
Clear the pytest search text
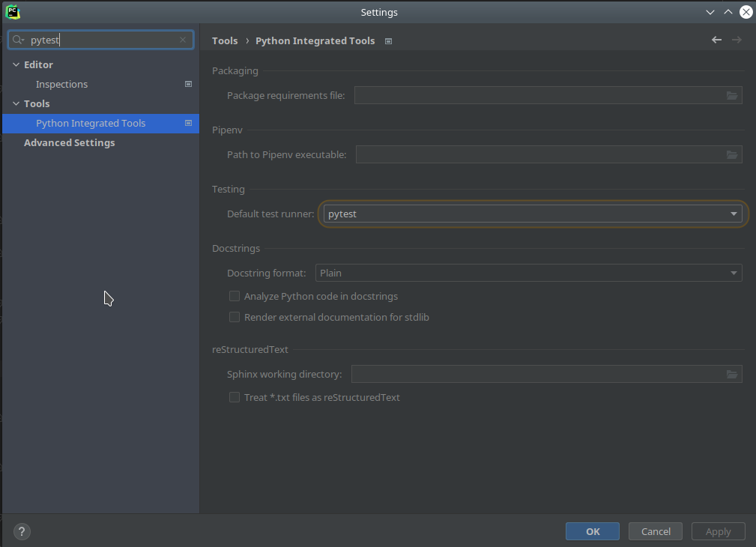click(183, 40)
